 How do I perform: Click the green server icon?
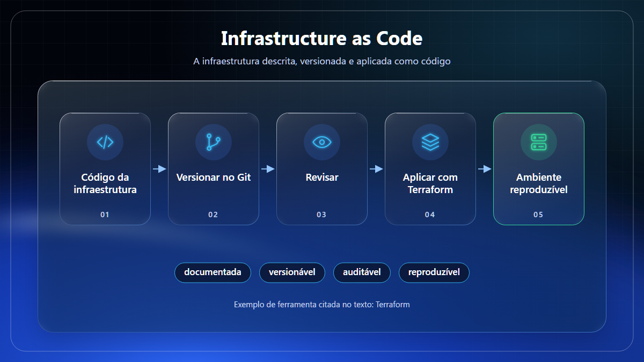pos(539,142)
